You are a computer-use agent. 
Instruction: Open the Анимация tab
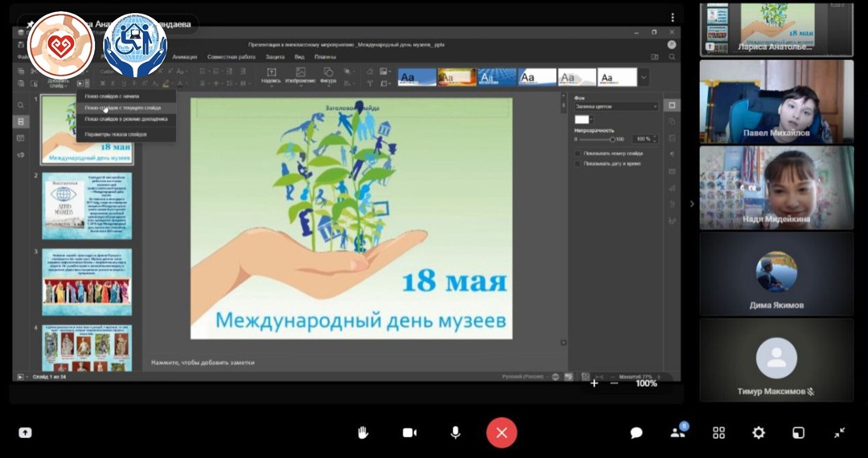pos(184,56)
